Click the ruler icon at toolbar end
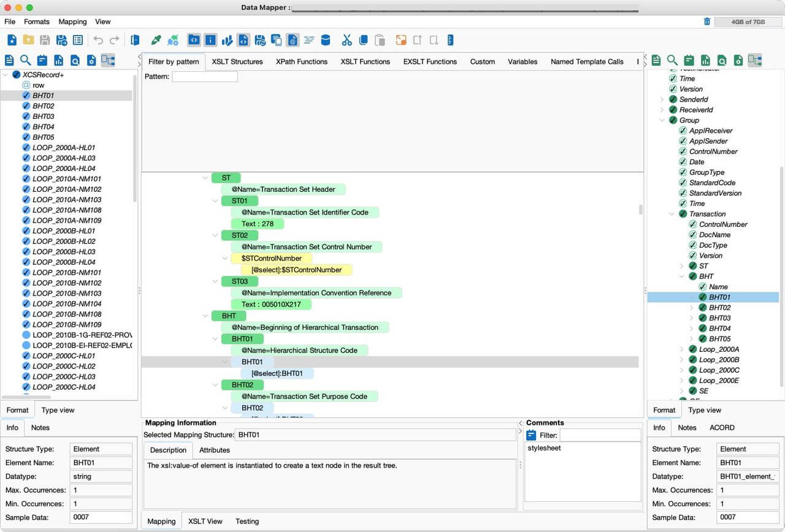 (450, 40)
